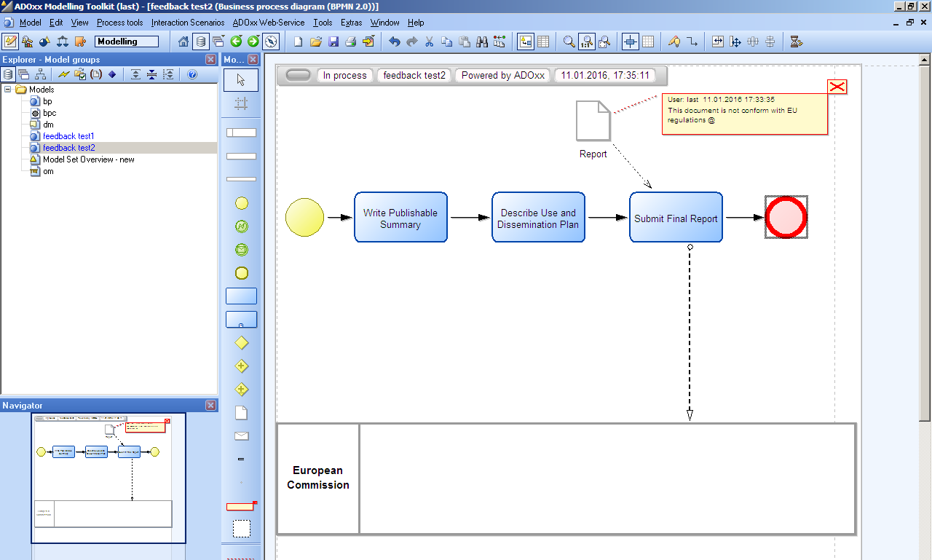Click the hourglass icon in toolbar

point(796,42)
